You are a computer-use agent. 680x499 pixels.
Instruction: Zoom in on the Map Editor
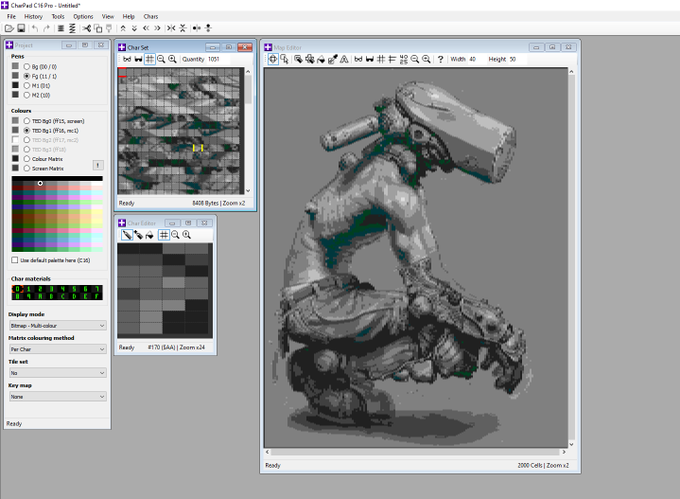click(x=426, y=59)
